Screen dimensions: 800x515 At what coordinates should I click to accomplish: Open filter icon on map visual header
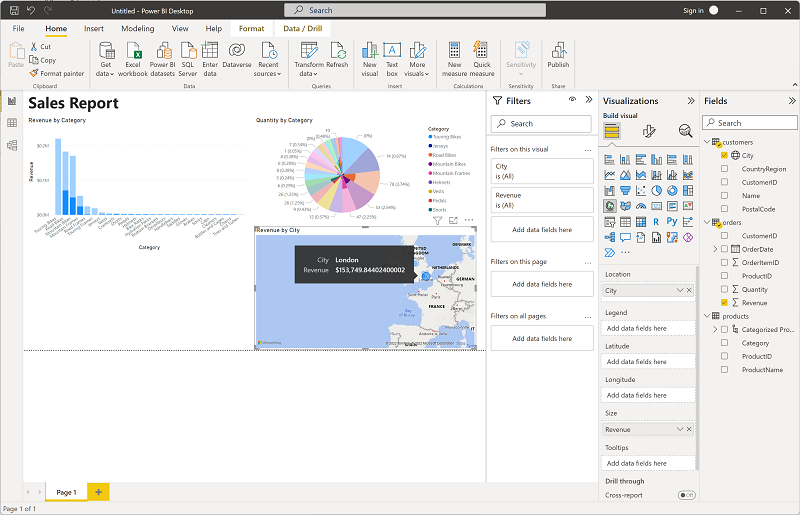click(x=437, y=220)
